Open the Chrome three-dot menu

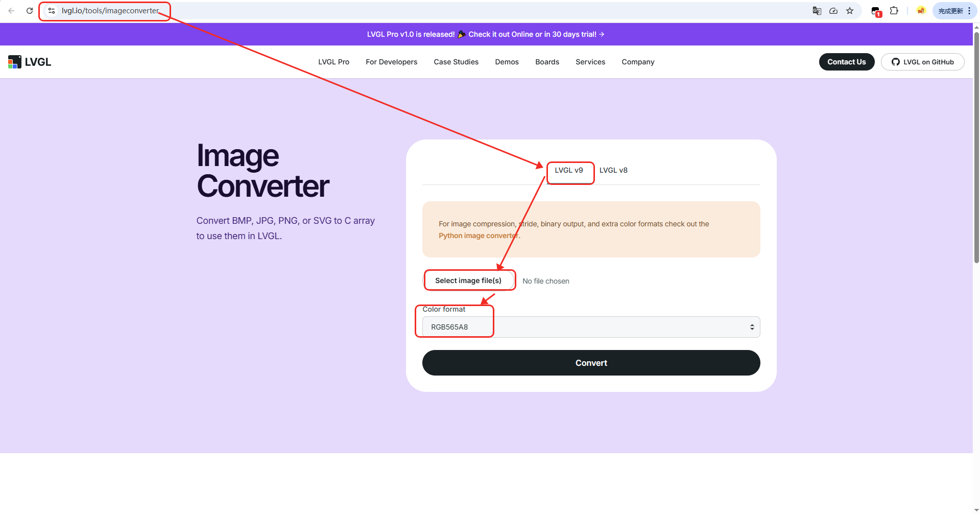[969, 11]
